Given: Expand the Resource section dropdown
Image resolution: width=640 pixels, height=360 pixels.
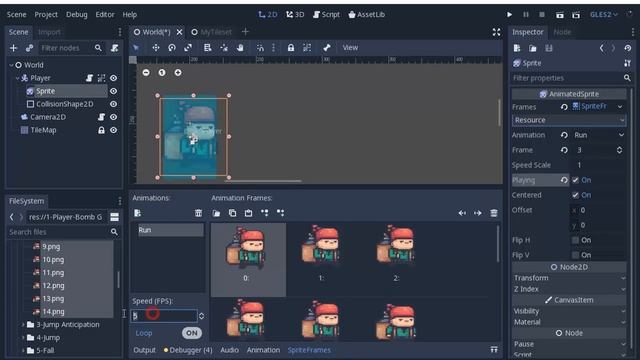Looking at the screenshot, I should pos(569,120).
